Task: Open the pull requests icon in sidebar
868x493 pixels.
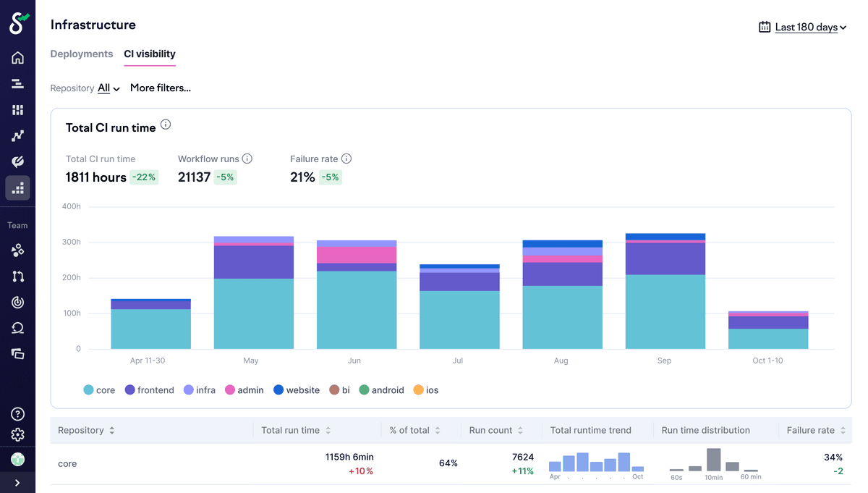Action: pos(17,277)
